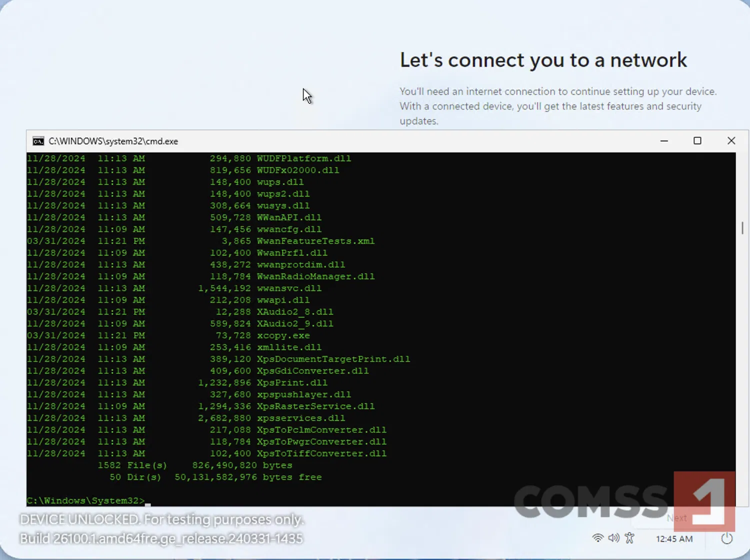This screenshot has width=750, height=560.
Task: Click the XpsPrint.dll file name
Action: pos(292,383)
